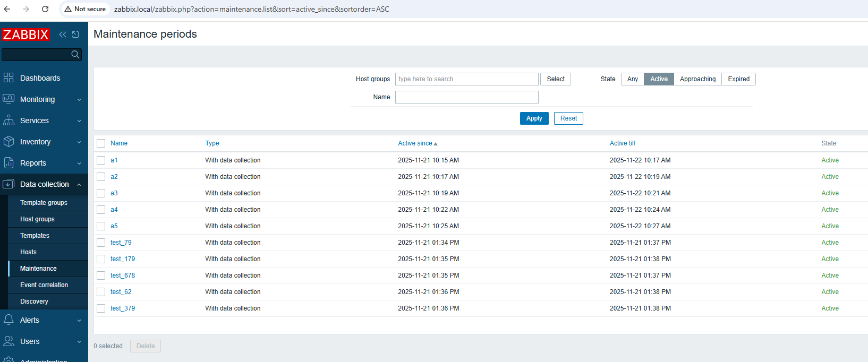This screenshot has width=868, height=362.
Task: Open Host groups in the sidebar submenu
Action: tap(37, 219)
